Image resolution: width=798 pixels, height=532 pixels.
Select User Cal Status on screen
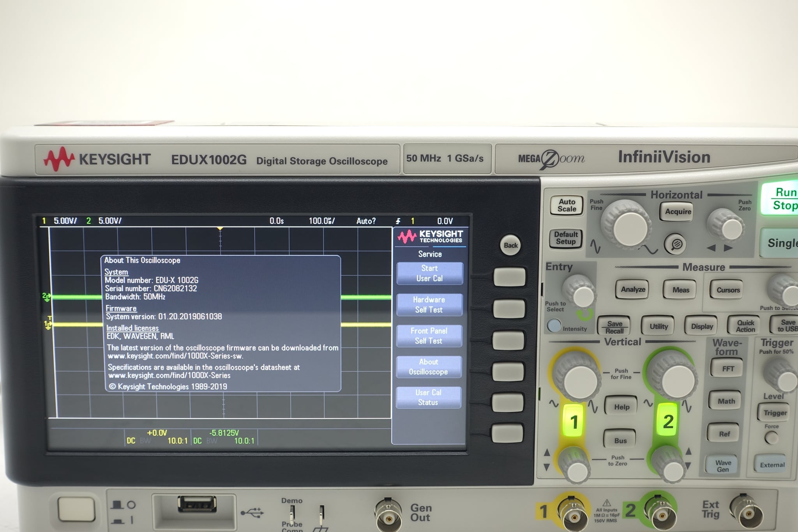(428, 398)
